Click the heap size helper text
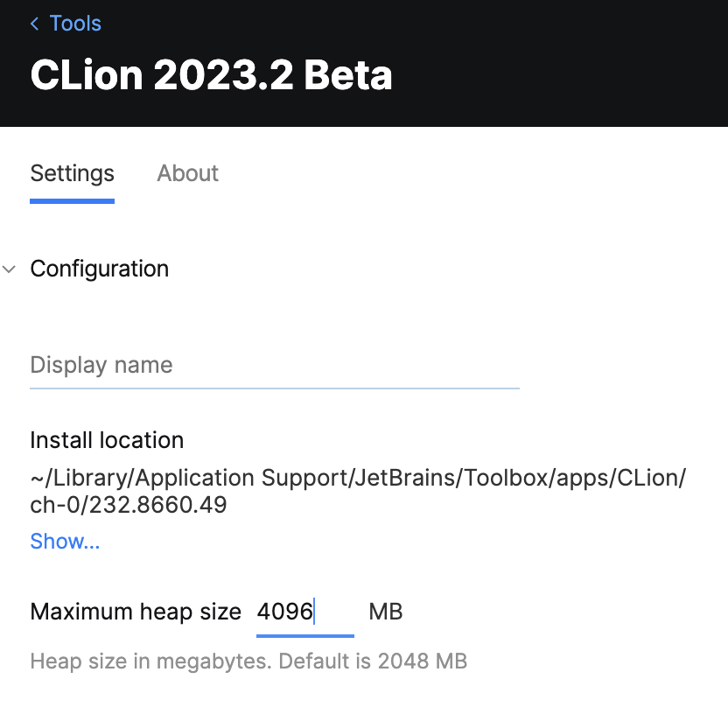Screen dimensions: 728x714 249,661
